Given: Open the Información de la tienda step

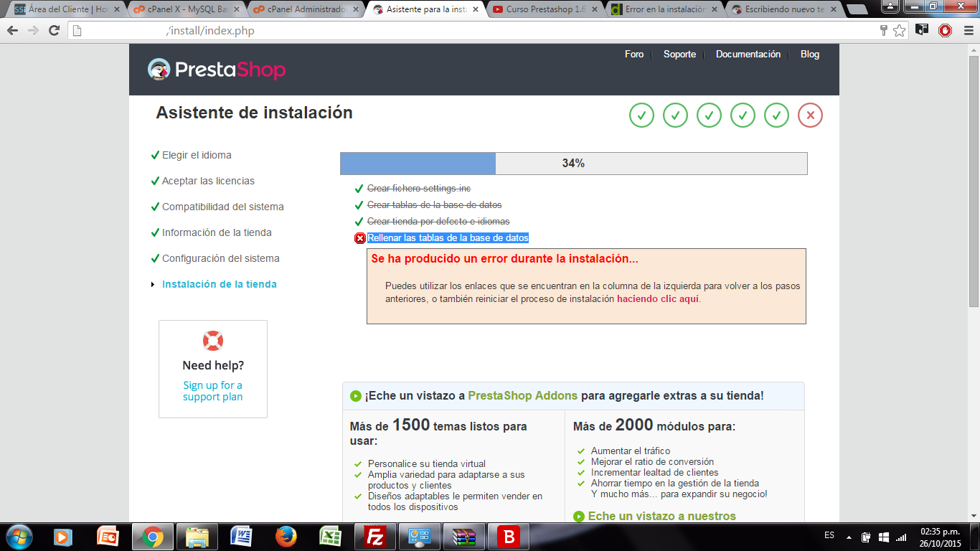Looking at the screenshot, I should tap(217, 232).
